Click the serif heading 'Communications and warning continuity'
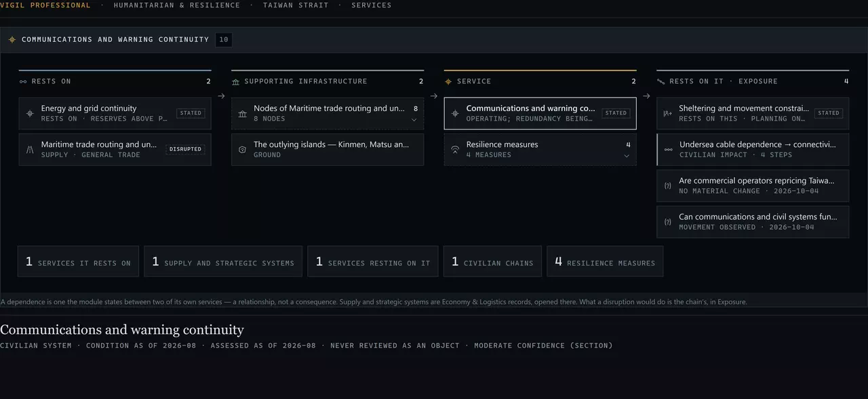This screenshot has width=868, height=399. point(122,330)
